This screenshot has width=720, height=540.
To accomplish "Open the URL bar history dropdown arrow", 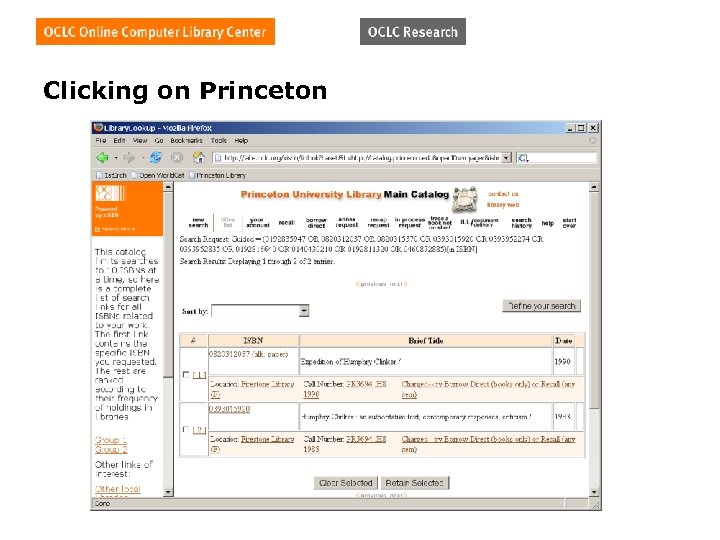I will [x=506, y=158].
